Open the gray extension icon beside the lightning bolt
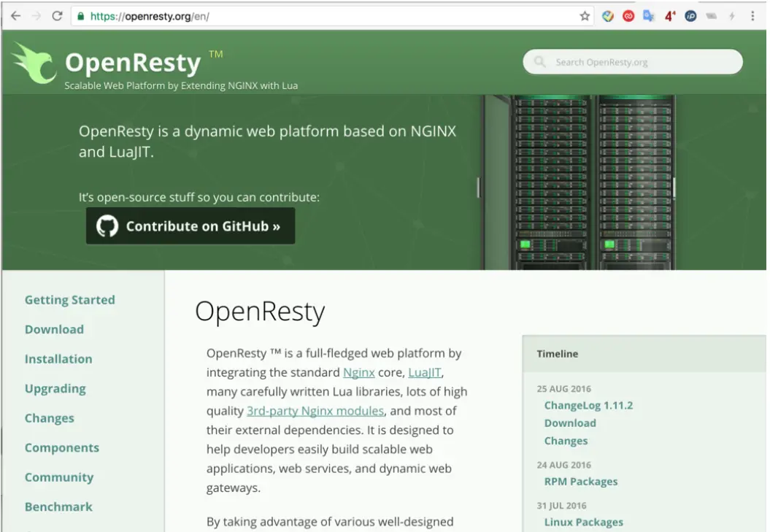This screenshot has height=532, width=770. pos(711,16)
